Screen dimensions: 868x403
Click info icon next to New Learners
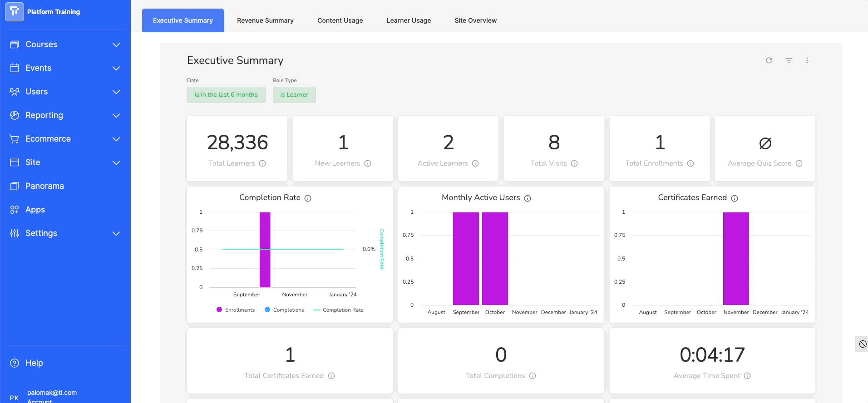click(368, 163)
